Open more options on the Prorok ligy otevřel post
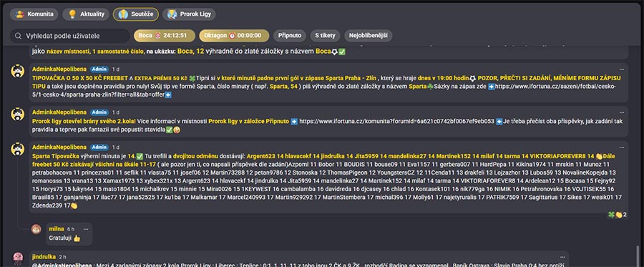Image resolution: width=644 pixels, height=267 pixels. click(622, 112)
